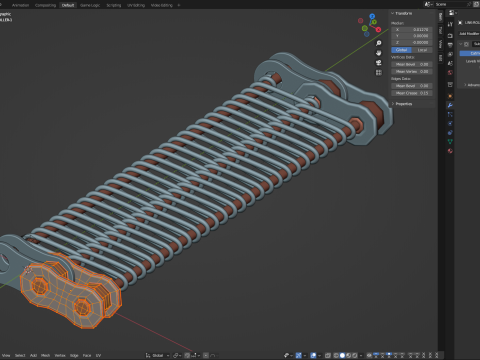
Task: Toggle the camera view icon
Action: click(379, 63)
